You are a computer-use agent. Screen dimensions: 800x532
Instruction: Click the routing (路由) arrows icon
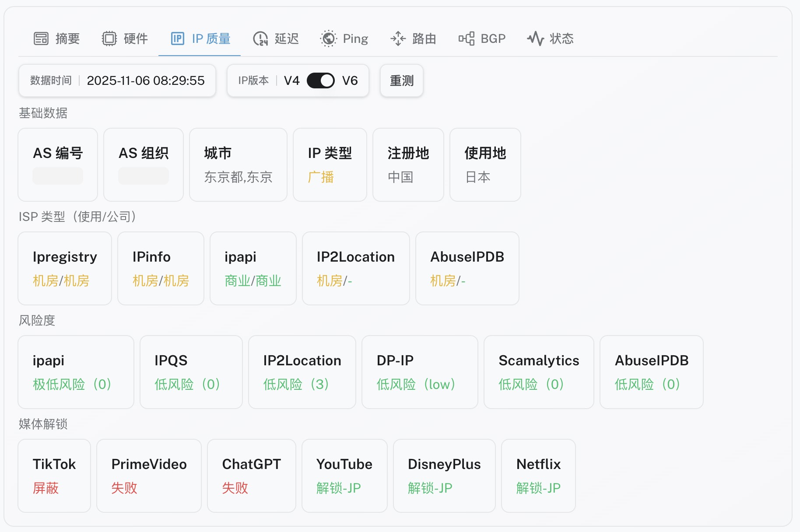coord(398,38)
